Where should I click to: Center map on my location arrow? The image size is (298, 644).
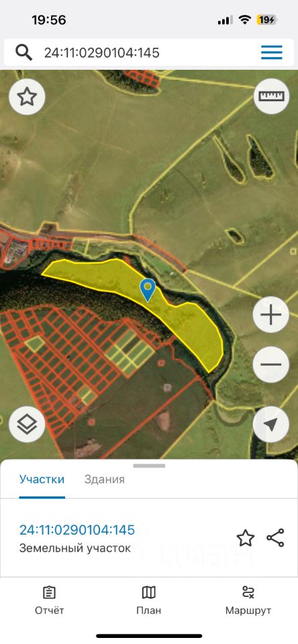pos(271,424)
